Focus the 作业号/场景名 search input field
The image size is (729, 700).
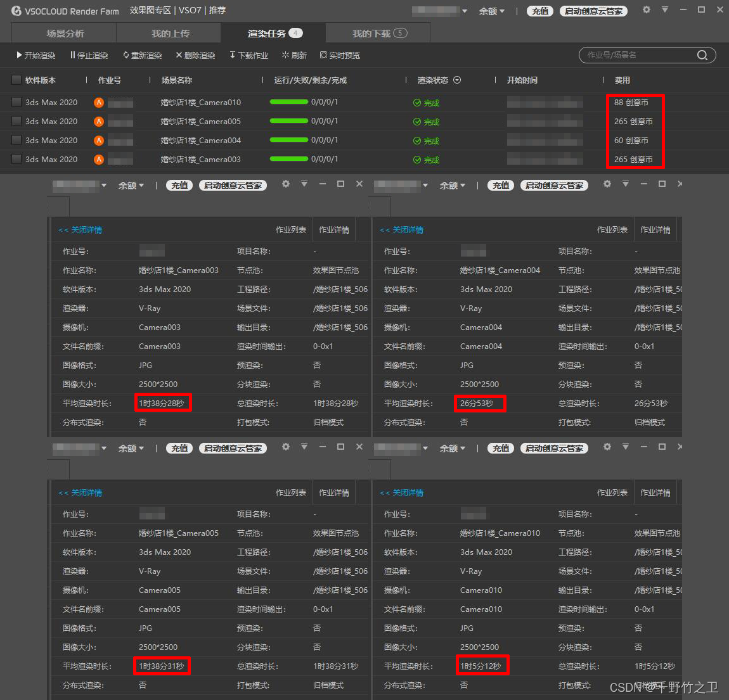coord(637,55)
